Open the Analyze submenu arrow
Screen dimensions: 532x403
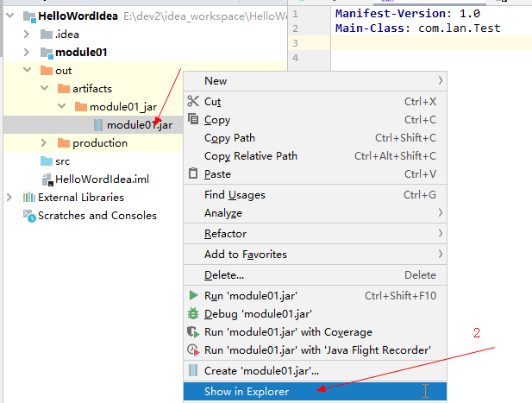click(x=440, y=213)
